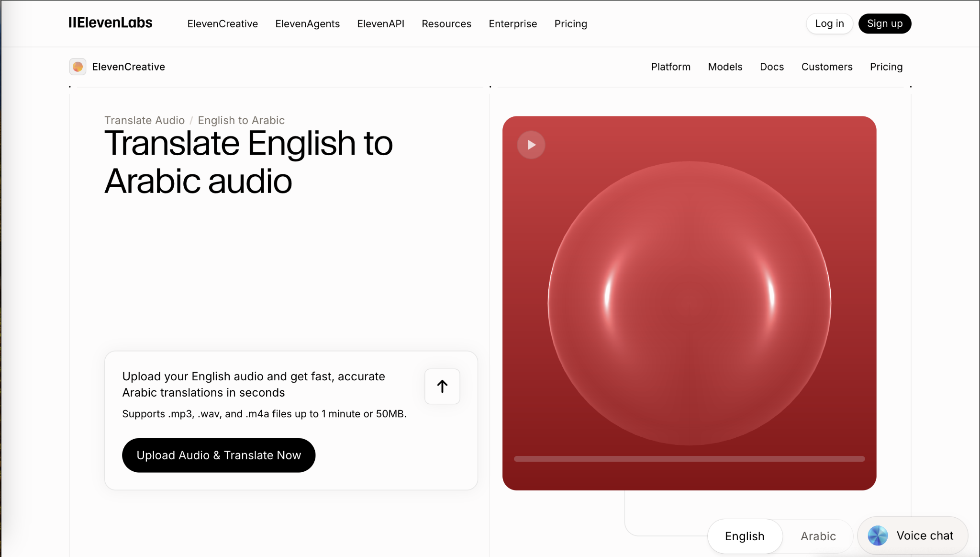Open the Translate Audio breadcrumb link
This screenshot has height=557, width=980.
[145, 120]
